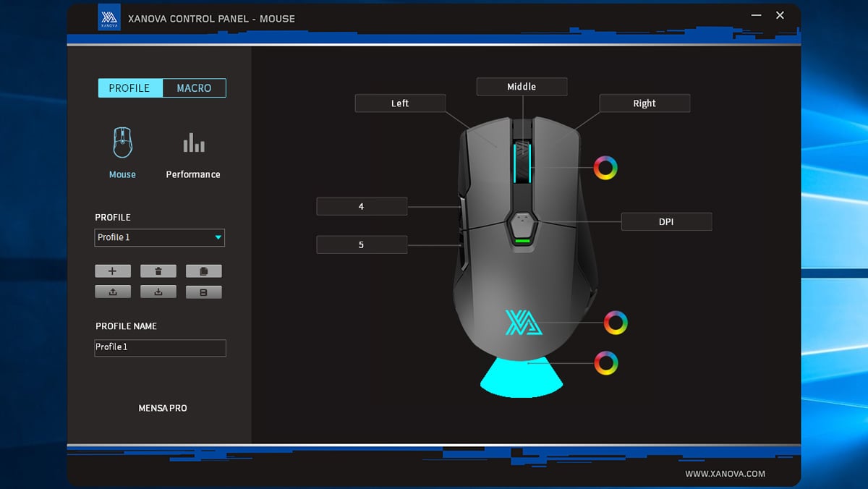Configure the DPI button assignment

tap(666, 221)
